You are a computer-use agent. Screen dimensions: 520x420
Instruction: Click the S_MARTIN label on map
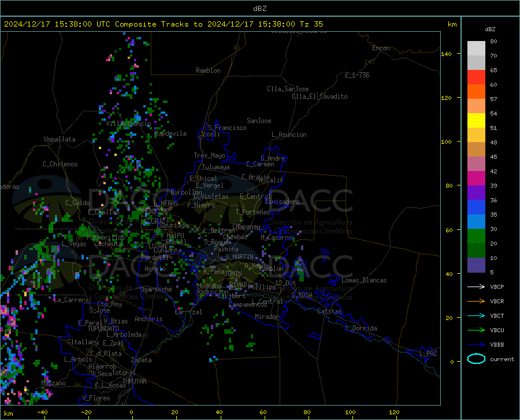click(239, 257)
